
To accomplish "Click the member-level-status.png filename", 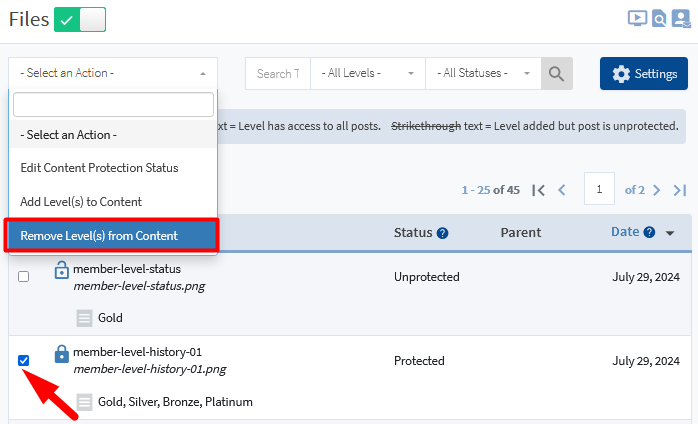I will pyautogui.click(x=139, y=286).
